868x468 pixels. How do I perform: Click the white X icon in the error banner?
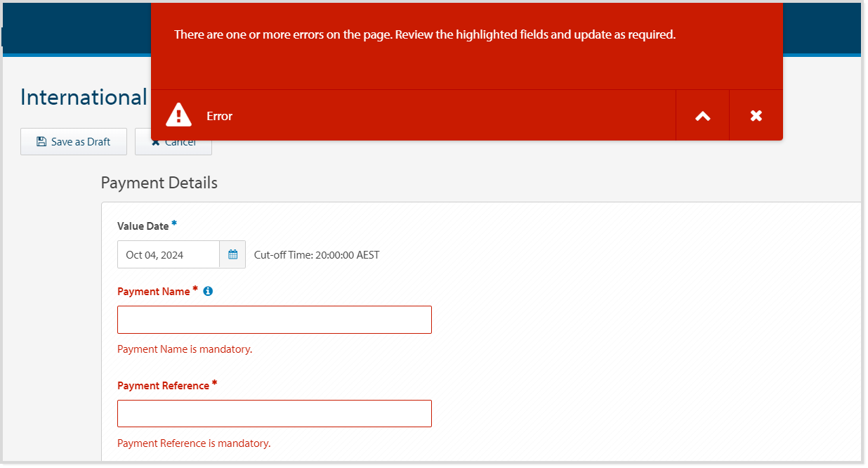pyautogui.click(x=756, y=115)
